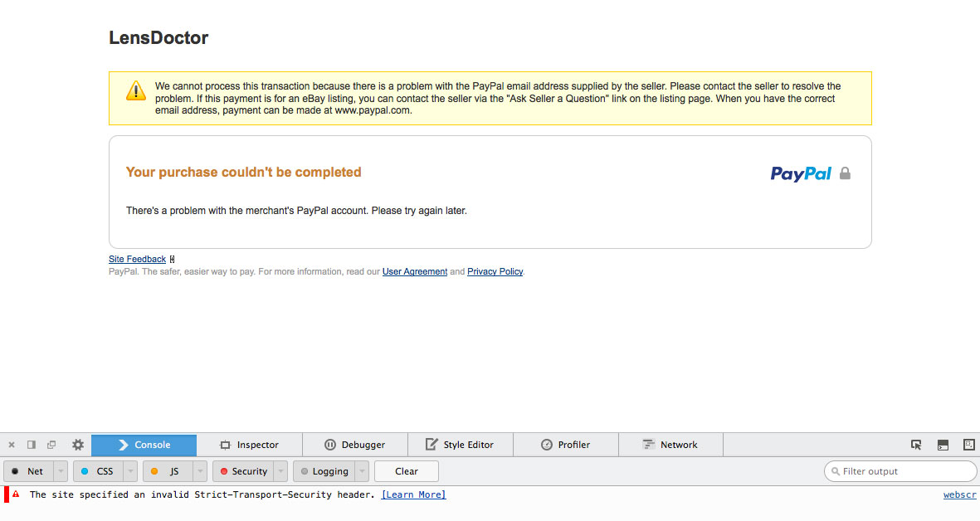The height and width of the screenshot is (521, 980).
Task: Close the developer tools panel
Action: tap(12, 445)
